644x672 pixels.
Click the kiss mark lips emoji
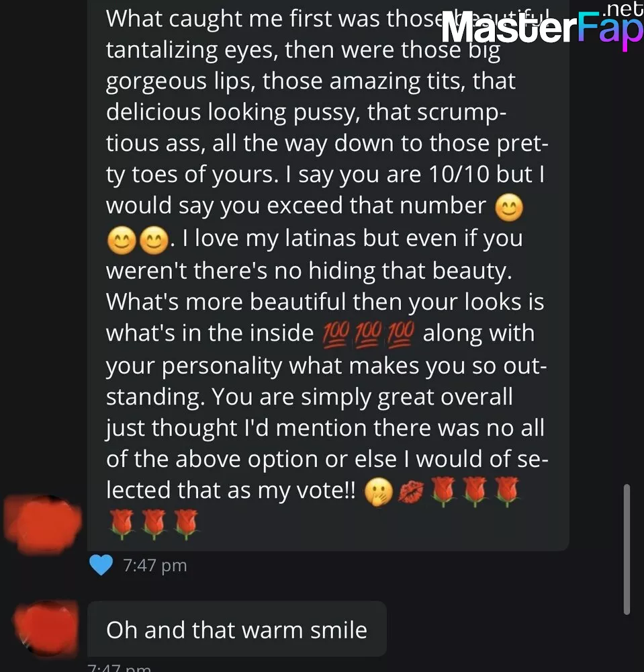(411, 491)
